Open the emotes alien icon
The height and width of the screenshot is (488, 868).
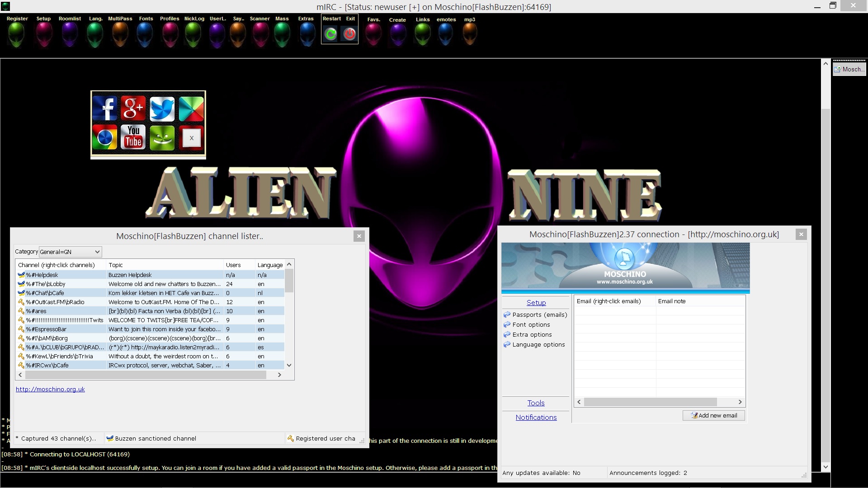446,34
